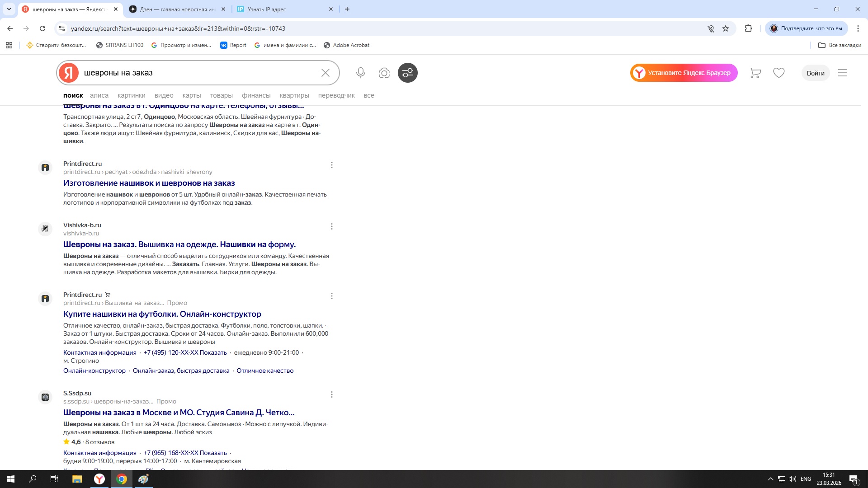The image size is (868, 488).
Task: Open the Yandex shopping cart icon
Action: click(x=755, y=73)
